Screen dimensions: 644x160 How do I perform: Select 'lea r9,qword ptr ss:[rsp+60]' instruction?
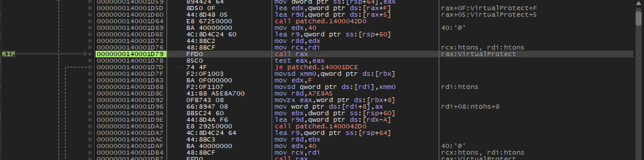point(332,34)
